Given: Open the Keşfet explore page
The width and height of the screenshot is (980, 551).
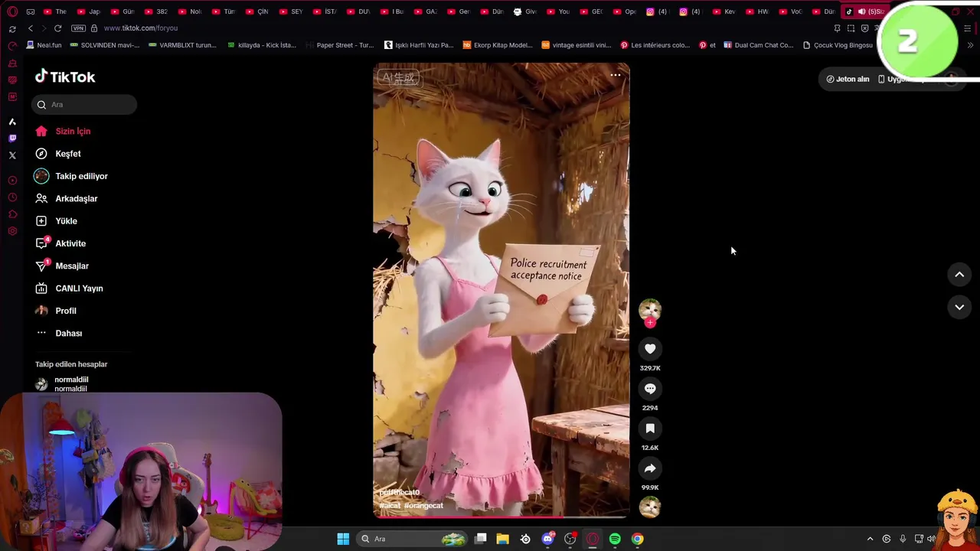Looking at the screenshot, I should coord(58,154).
